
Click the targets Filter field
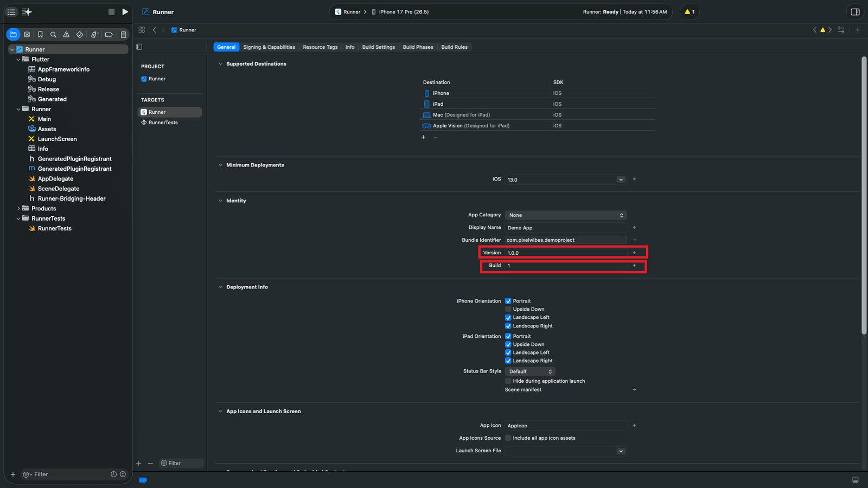[x=182, y=463]
